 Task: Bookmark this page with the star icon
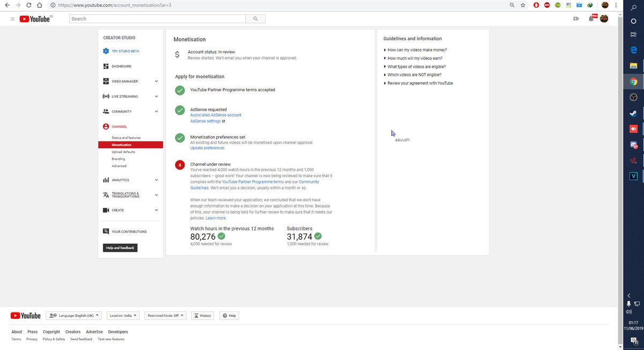pyautogui.click(x=523, y=5)
